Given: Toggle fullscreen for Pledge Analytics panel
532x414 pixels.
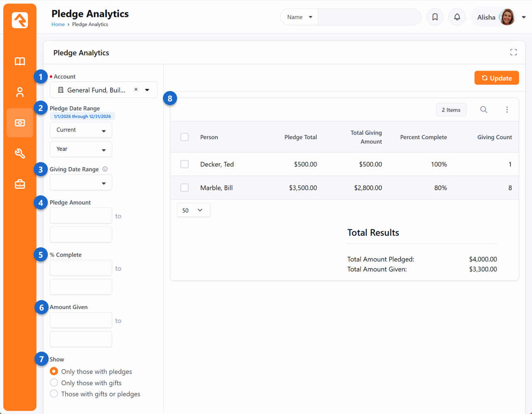Looking at the screenshot, I should point(513,52).
